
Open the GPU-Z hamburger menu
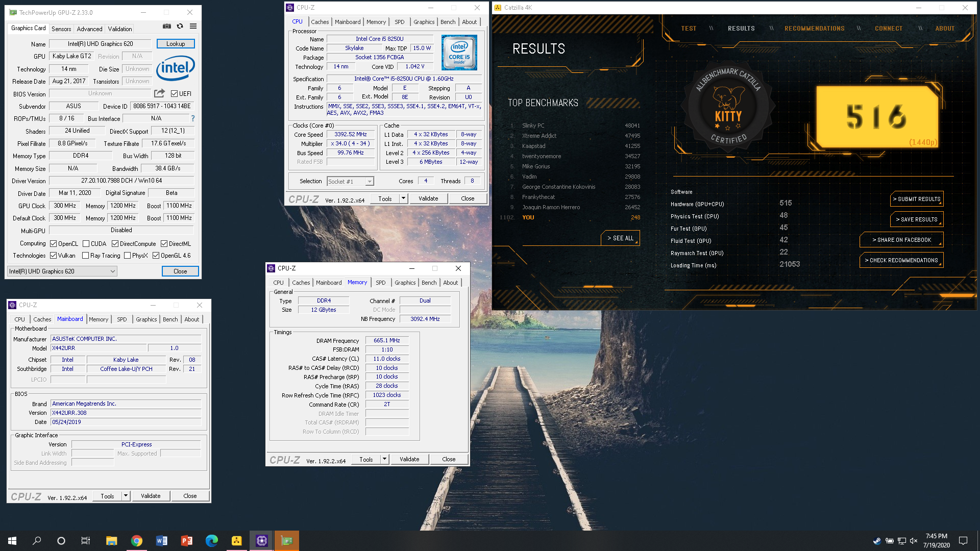pos(193,27)
